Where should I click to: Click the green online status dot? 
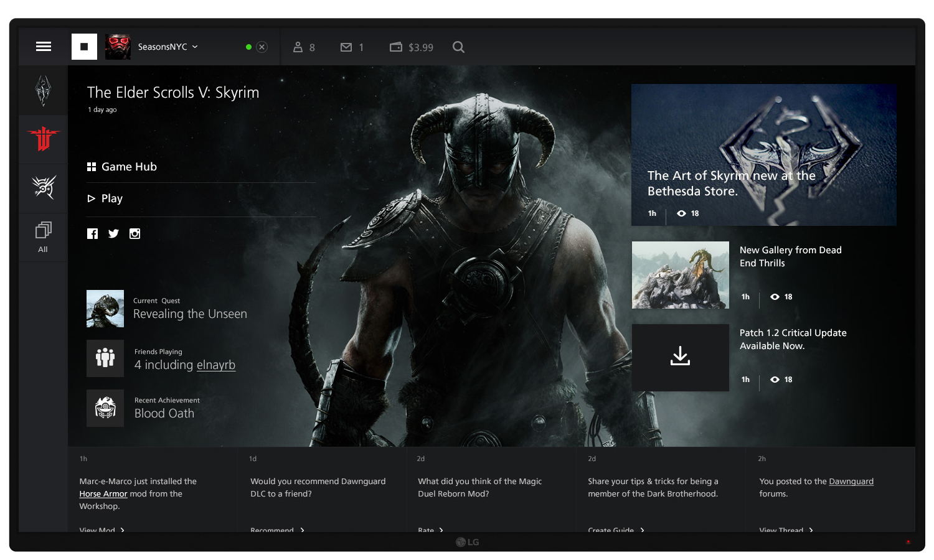(x=248, y=47)
